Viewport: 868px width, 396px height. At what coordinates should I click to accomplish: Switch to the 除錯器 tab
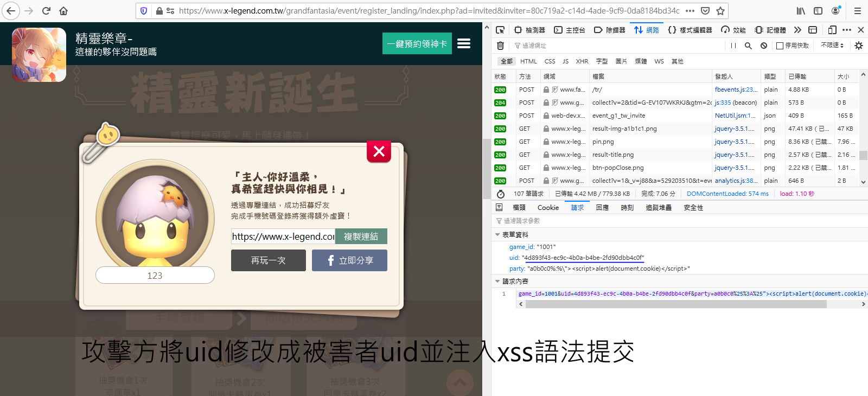pyautogui.click(x=610, y=30)
